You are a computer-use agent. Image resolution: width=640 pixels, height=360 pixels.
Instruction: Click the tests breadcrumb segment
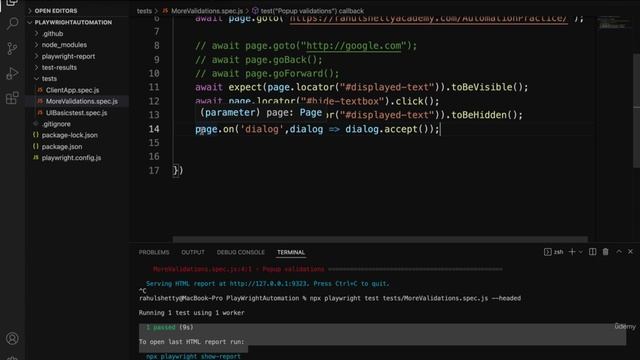(x=144, y=11)
